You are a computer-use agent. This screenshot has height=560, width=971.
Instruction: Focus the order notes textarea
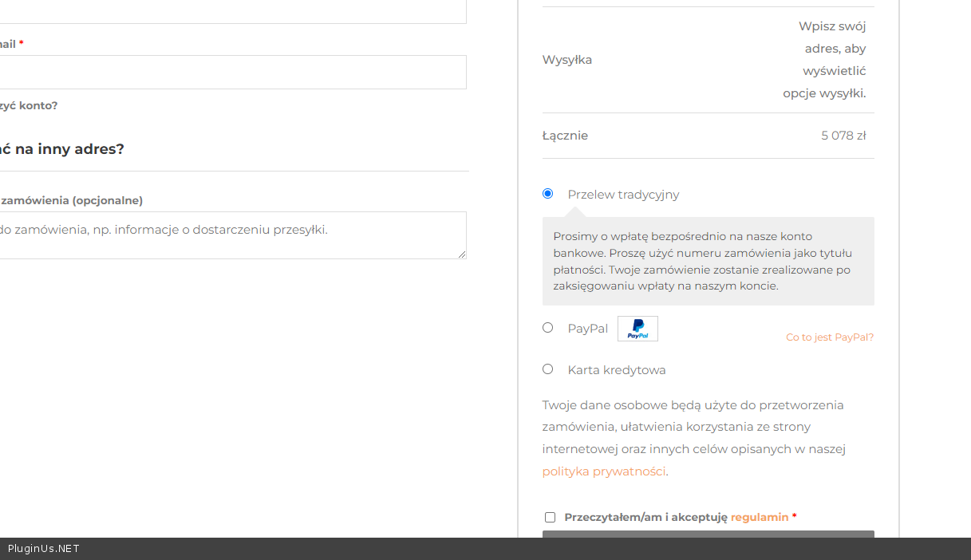[231, 235]
